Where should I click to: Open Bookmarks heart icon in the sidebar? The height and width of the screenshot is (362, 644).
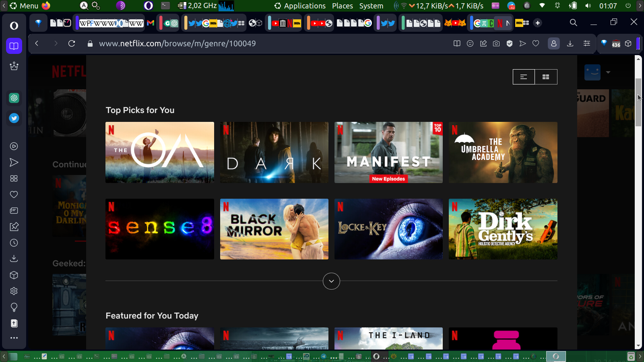[14, 195]
